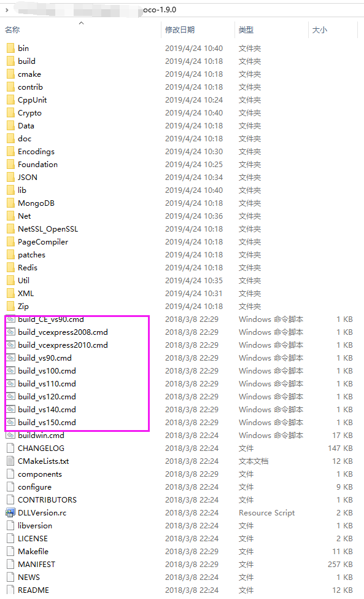Click the NetSSL_OpenSSL folder icon
Screen dimensions: 364x599
pos(10,229)
